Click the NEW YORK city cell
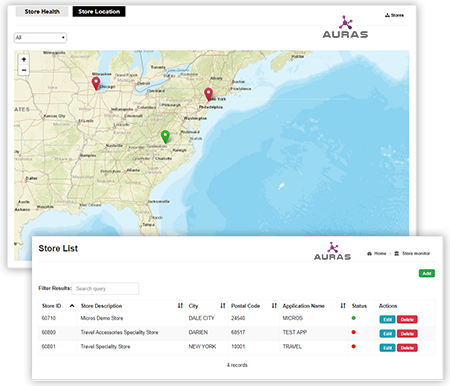 click(x=202, y=347)
